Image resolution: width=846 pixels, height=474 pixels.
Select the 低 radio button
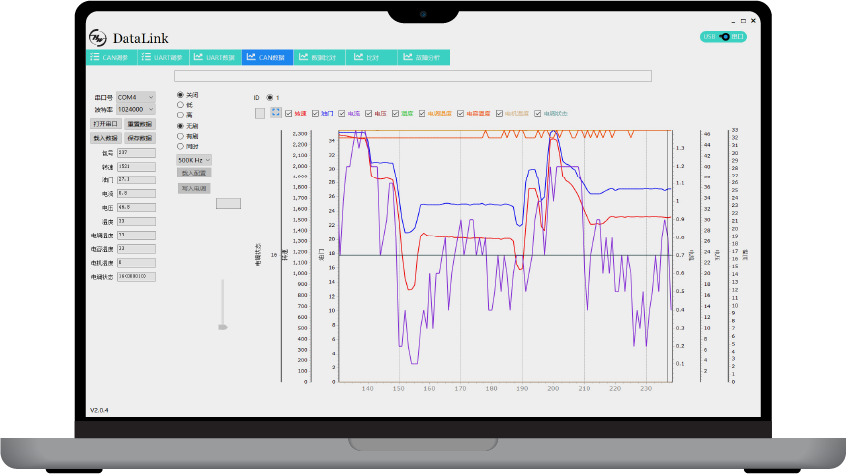pos(181,104)
